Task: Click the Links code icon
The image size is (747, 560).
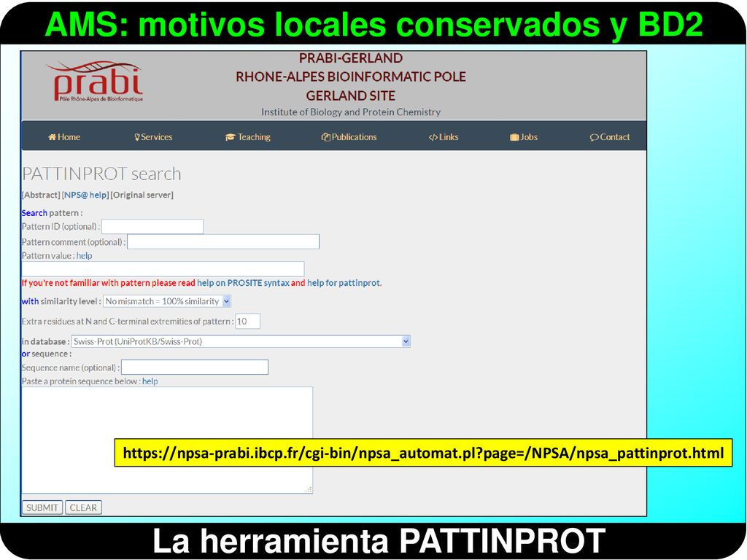Action: [x=433, y=137]
